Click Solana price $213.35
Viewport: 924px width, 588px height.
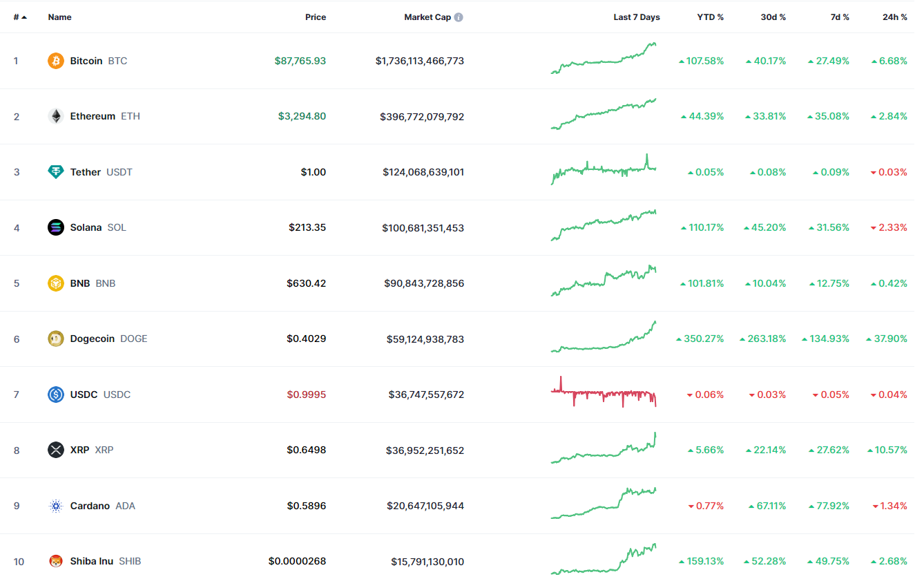[307, 227]
